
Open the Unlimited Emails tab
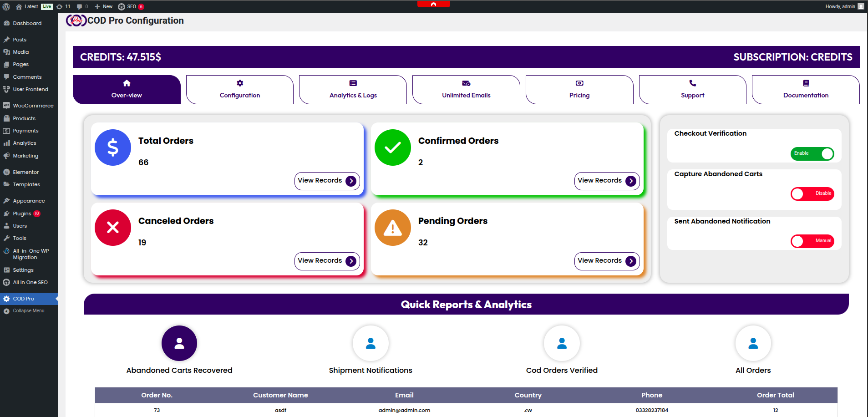466,90
